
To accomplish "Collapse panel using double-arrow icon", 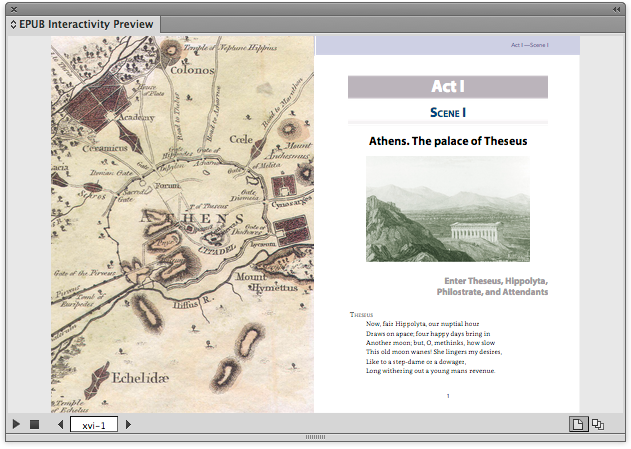I will pos(616,8).
